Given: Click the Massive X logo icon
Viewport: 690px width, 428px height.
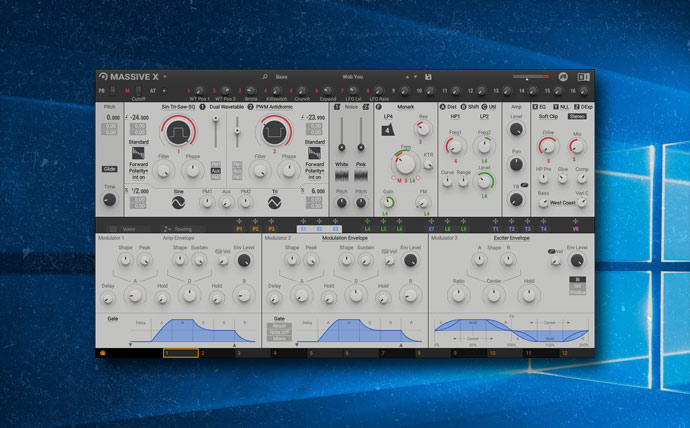Looking at the screenshot, I should click(x=103, y=77).
